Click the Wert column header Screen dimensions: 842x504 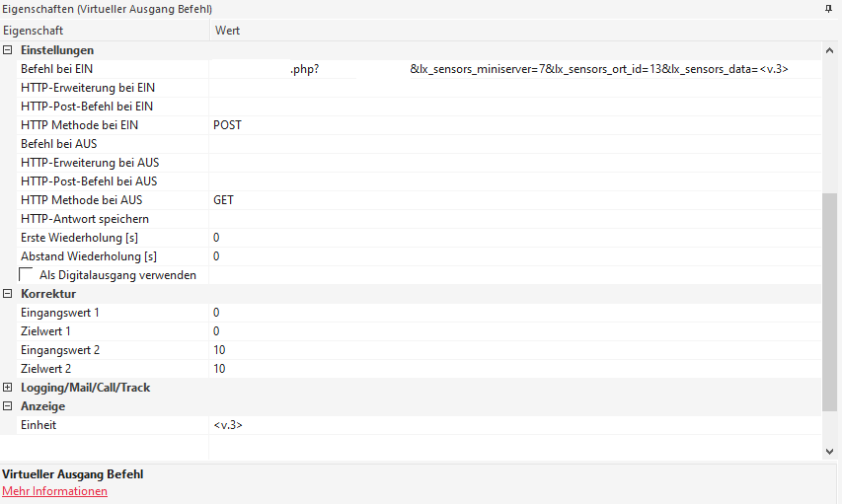pos(513,31)
